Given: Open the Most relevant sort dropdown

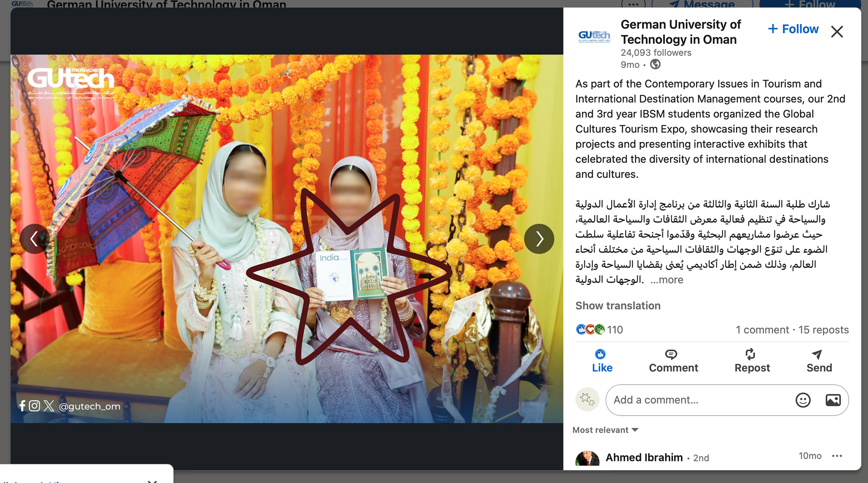Looking at the screenshot, I should pos(605,430).
